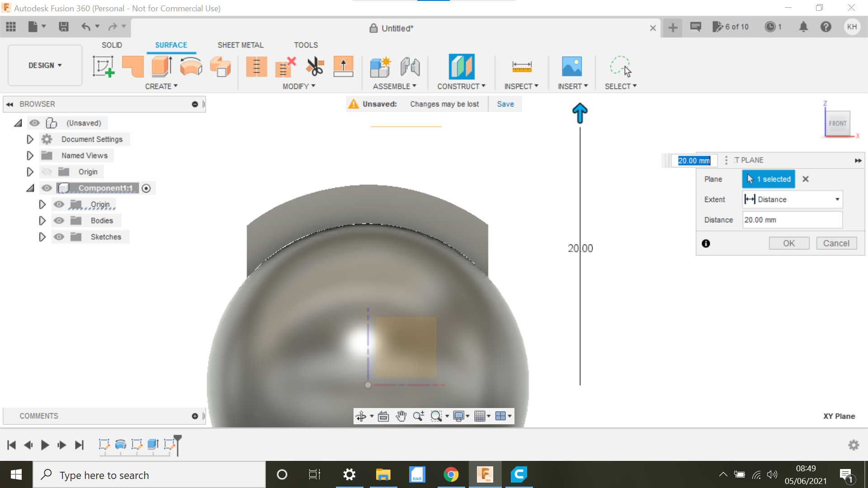Click the Windows Start button
The height and width of the screenshot is (488, 868).
[16, 474]
